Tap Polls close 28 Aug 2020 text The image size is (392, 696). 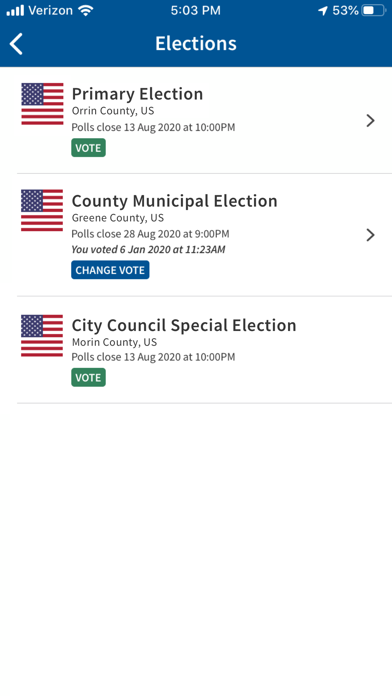[150, 234]
